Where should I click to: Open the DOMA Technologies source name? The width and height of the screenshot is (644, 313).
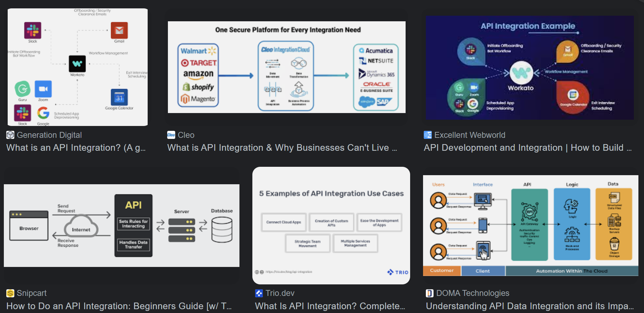click(473, 293)
